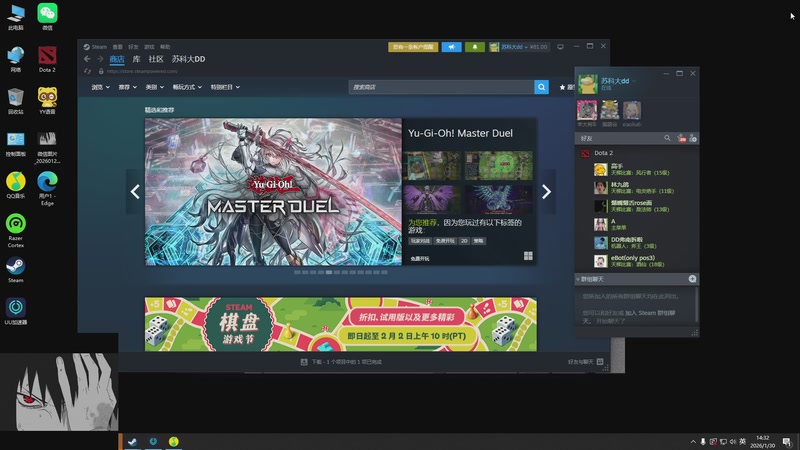Open QQ Music desktop icon
The image size is (800, 450).
click(16, 185)
